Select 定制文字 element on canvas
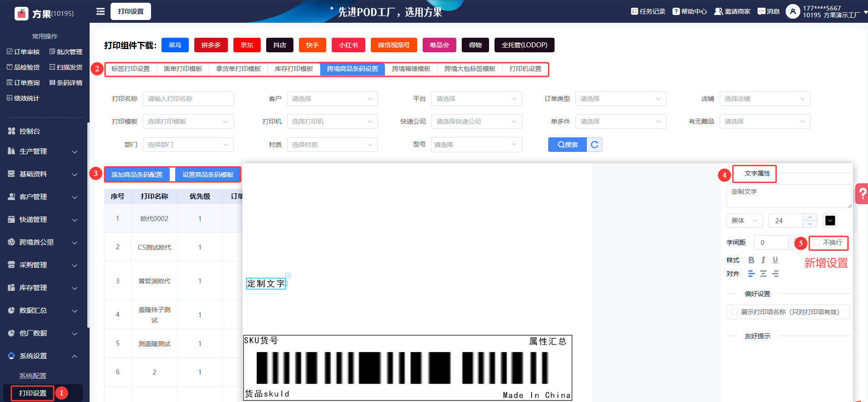Viewport: 868px width, 402px height. (266, 284)
